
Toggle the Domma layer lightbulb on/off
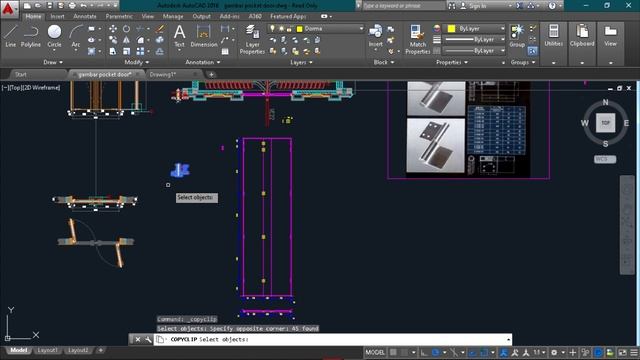tap(272, 29)
